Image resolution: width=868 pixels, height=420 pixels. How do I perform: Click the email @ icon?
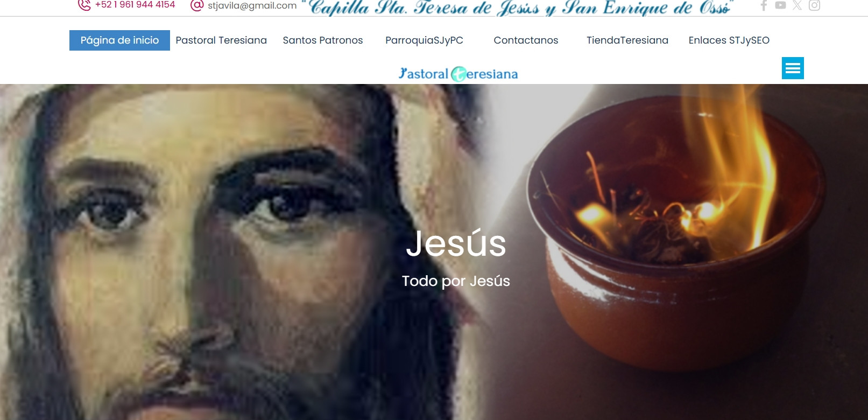[x=197, y=5]
